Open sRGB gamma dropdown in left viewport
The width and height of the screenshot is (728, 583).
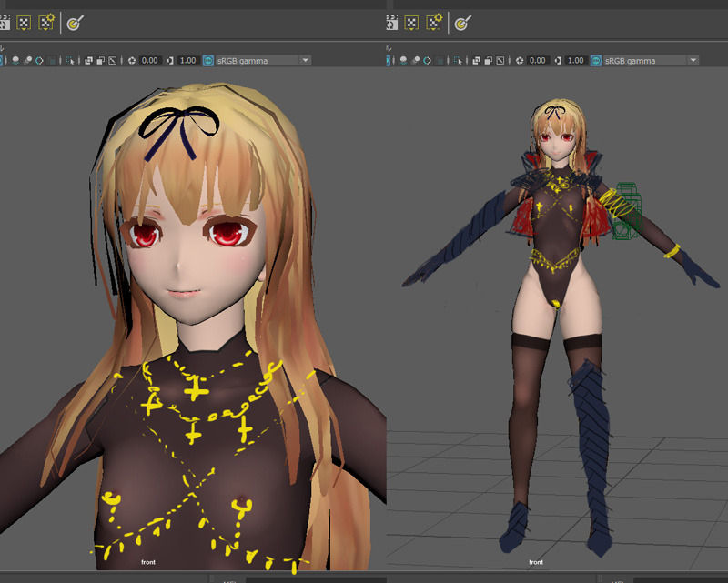pos(263,60)
